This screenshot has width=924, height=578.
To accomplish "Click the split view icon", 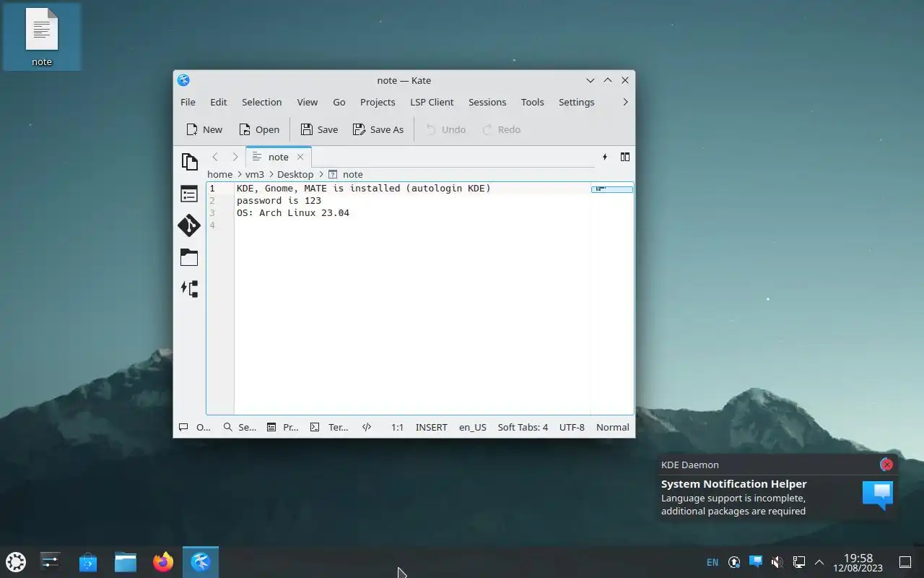I will tap(625, 157).
